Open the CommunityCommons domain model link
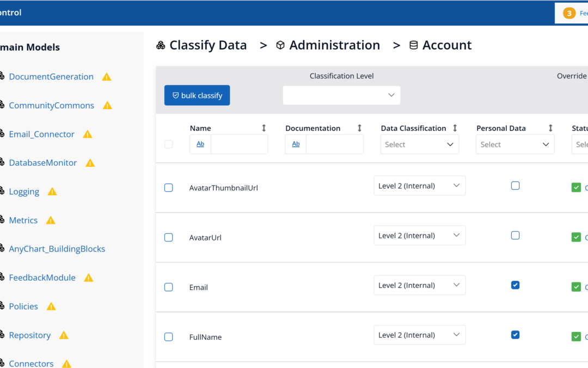Viewport: 588px width, 368px height. [x=51, y=105]
